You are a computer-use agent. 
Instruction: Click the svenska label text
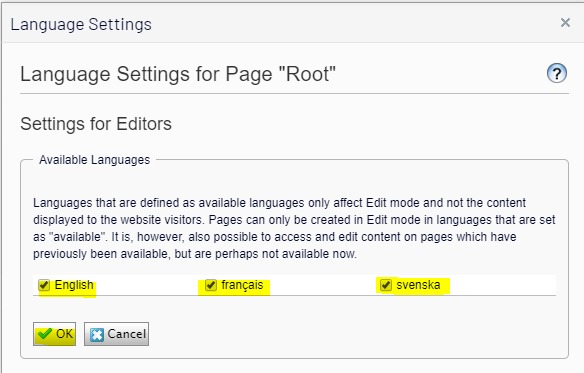(418, 285)
